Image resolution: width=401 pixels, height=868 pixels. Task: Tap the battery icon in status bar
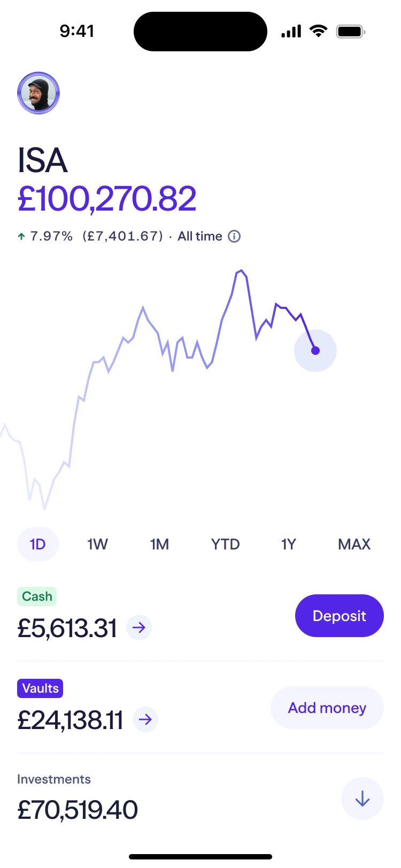350,32
